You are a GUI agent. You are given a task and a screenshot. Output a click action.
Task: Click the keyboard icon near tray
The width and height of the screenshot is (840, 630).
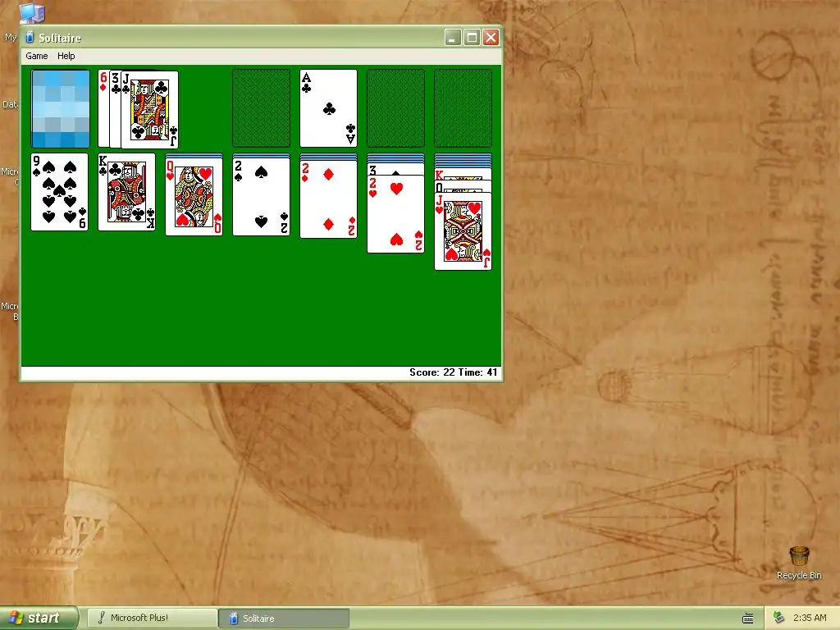click(x=748, y=619)
